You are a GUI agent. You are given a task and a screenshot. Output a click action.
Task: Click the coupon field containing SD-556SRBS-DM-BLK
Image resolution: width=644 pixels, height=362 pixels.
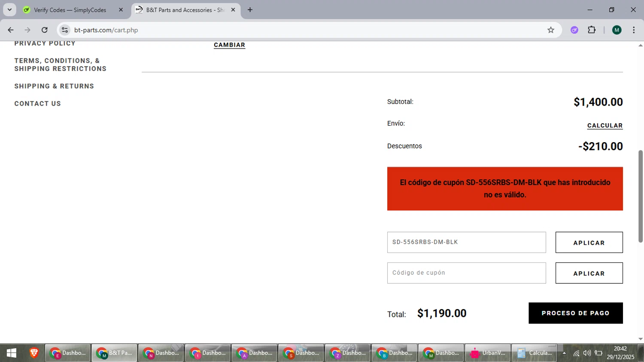tap(466, 243)
